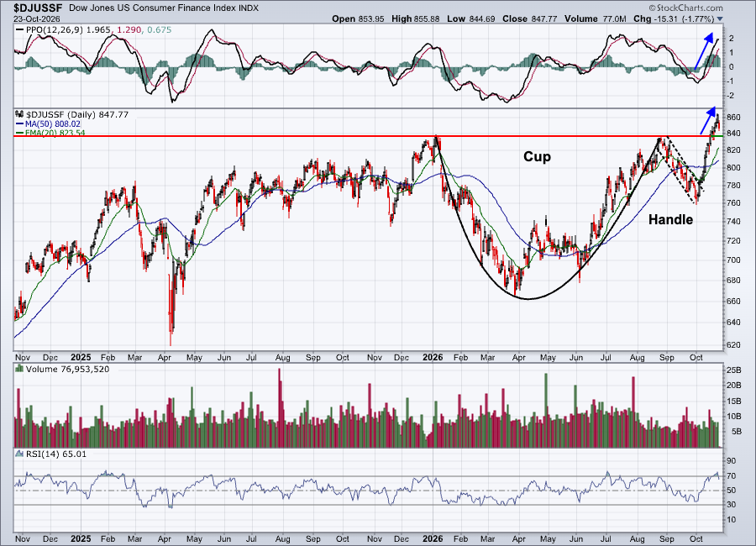Viewport: 756px width, 546px height.
Task: Click the 5B volume axis label
Action: pos(736,431)
